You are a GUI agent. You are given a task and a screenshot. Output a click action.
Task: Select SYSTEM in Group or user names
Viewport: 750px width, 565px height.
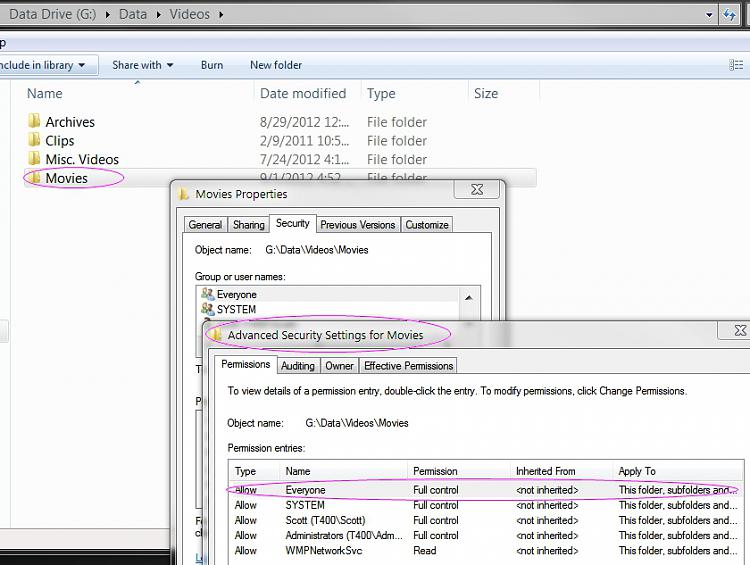329,309
